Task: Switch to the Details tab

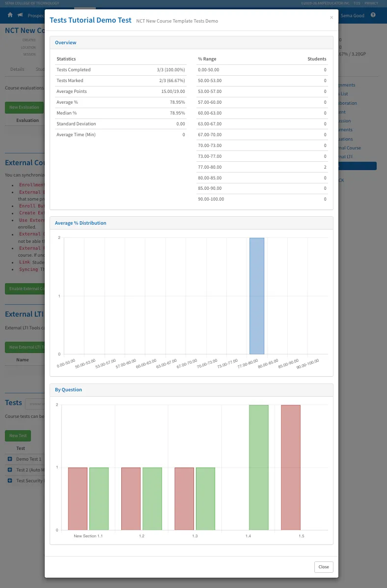Action: (17, 69)
